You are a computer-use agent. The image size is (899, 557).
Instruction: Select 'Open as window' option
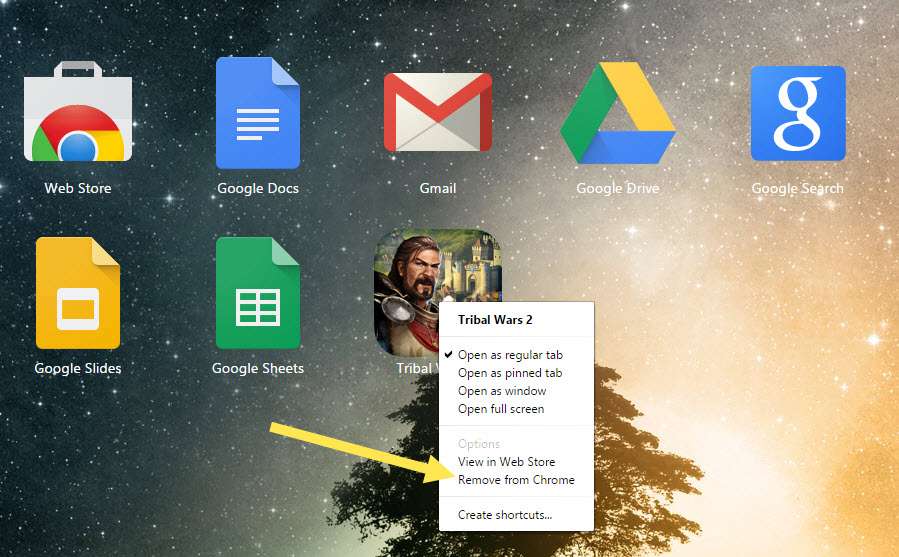502,391
